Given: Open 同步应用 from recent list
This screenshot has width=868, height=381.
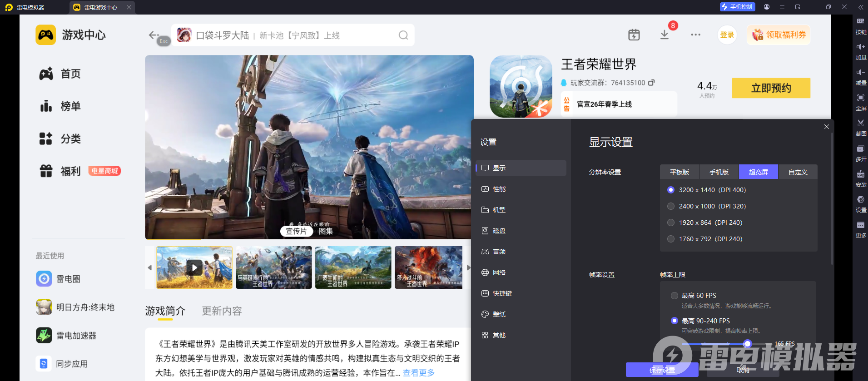Looking at the screenshot, I should (62, 364).
